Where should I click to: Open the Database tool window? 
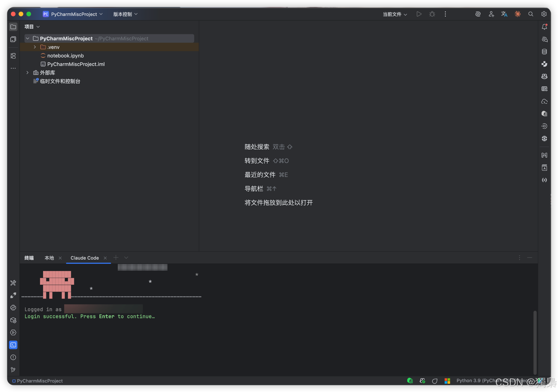[544, 52]
